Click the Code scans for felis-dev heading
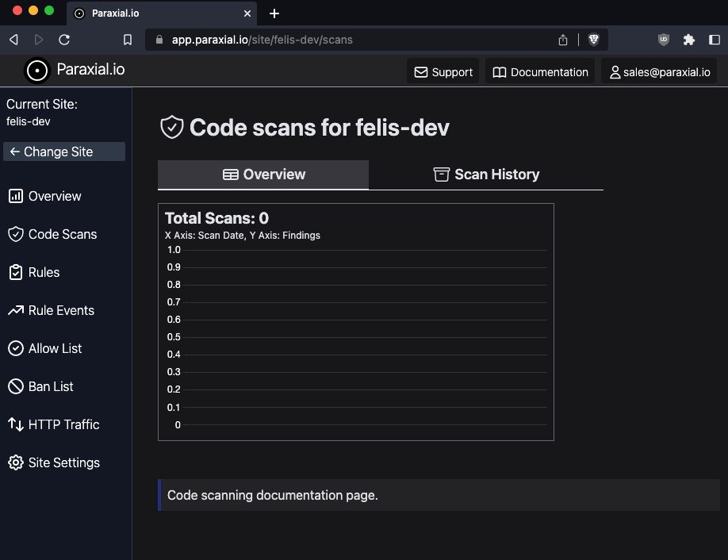The image size is (728, 560). click(x=320, y=128)
